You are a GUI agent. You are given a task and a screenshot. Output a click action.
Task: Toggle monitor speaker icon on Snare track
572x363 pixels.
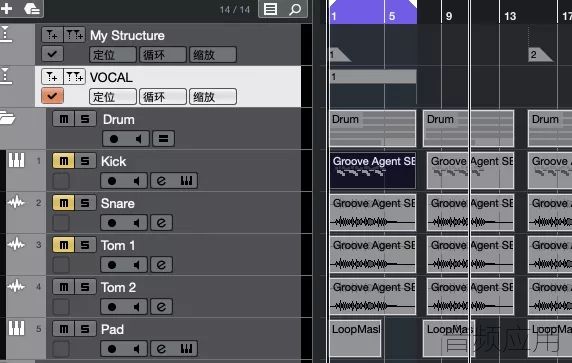[136, 223]
